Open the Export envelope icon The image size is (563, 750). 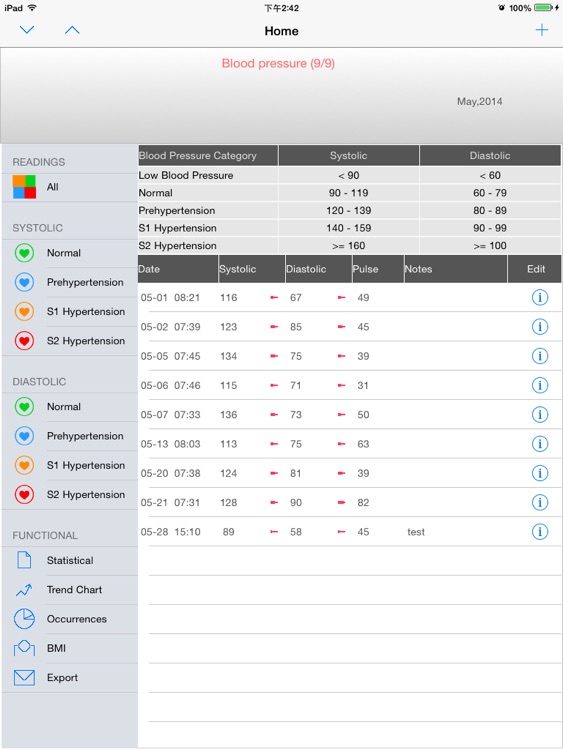coord(24,677)
